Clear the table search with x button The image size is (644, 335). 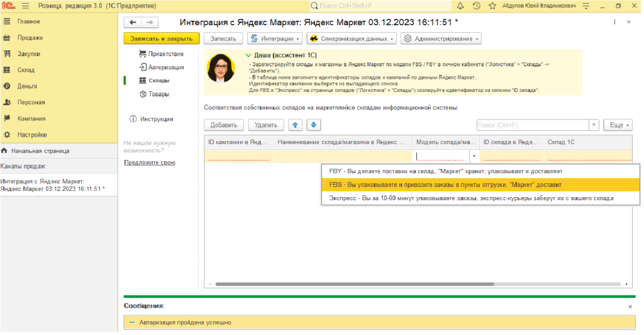click(x=594, y=125)
